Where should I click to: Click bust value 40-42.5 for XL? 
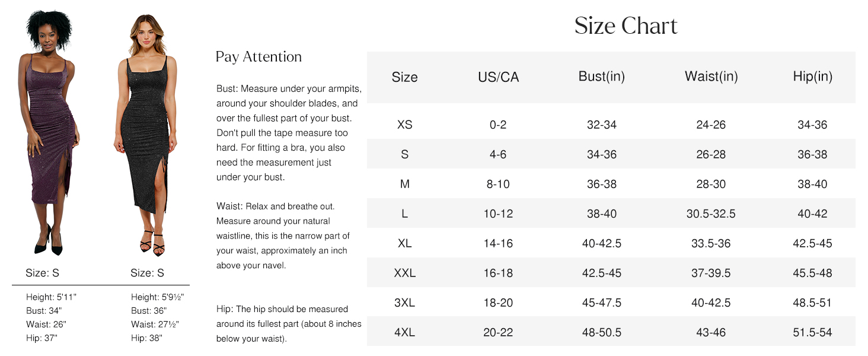coord(602,243)
